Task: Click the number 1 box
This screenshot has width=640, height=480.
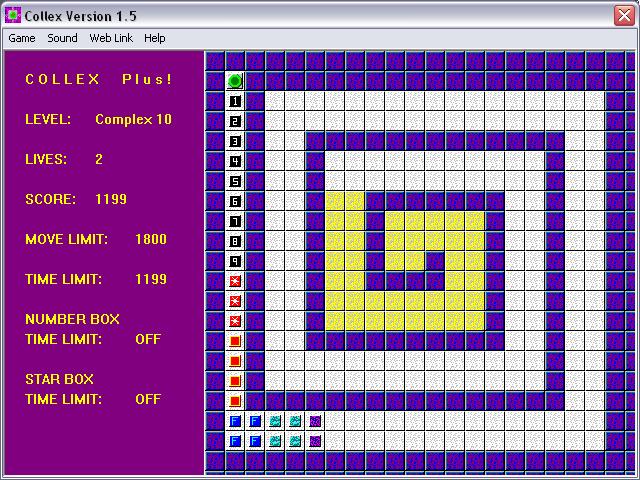Action: [x=235, y=101]
